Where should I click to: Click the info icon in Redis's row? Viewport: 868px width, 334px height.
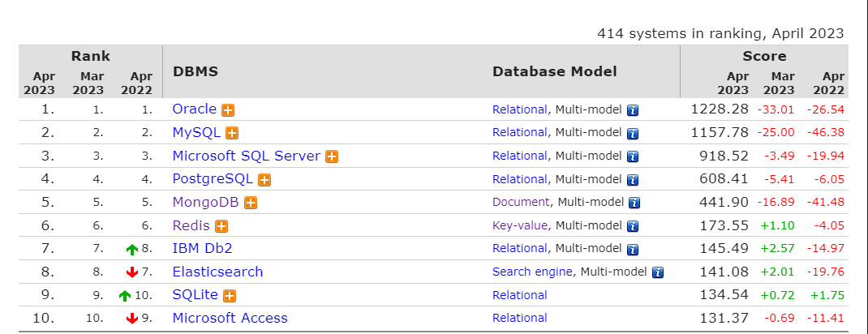(633, 226)
